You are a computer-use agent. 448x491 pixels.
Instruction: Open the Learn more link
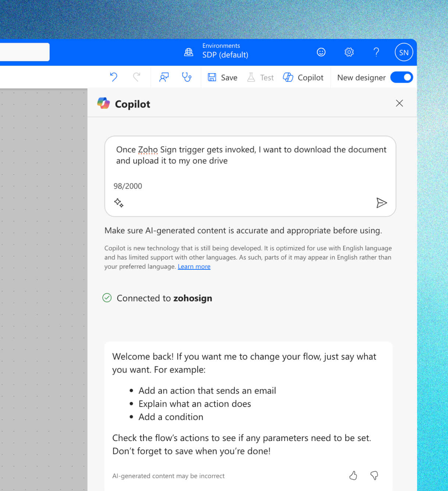(x=194, y=266)
